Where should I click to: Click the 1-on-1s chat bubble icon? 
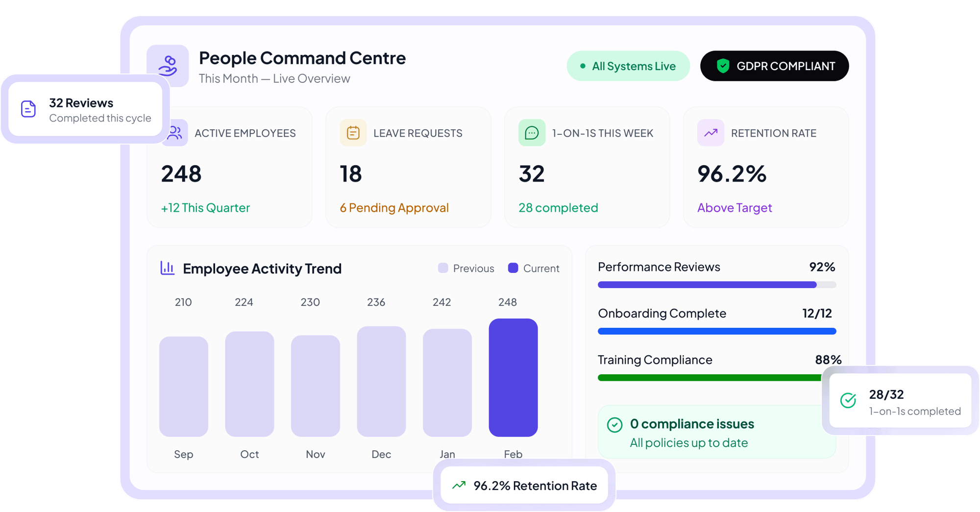click(x=532, y=133)
